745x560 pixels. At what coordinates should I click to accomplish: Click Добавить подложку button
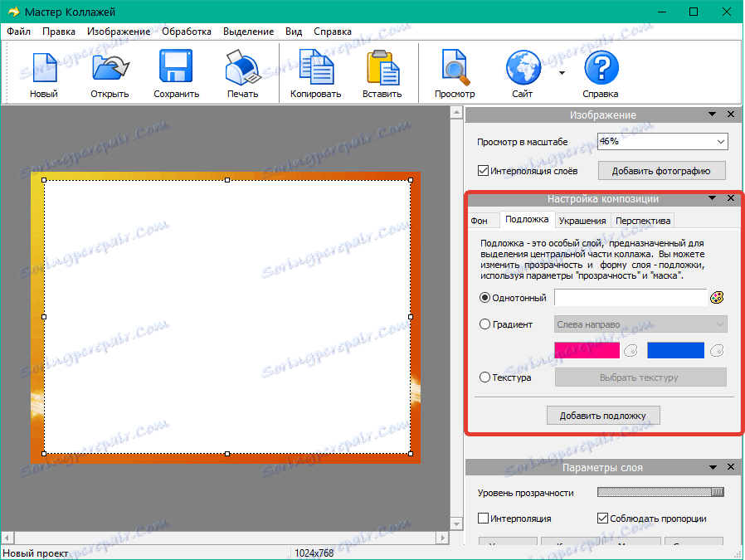click(603, 416)
